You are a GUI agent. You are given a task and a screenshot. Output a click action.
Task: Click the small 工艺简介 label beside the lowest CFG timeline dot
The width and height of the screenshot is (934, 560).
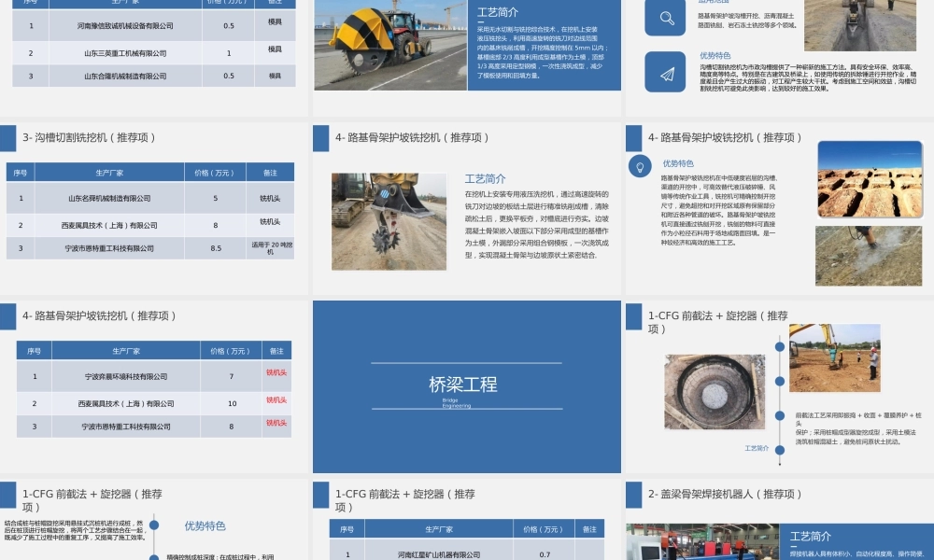pyautogui.click(x=757, y=449)
